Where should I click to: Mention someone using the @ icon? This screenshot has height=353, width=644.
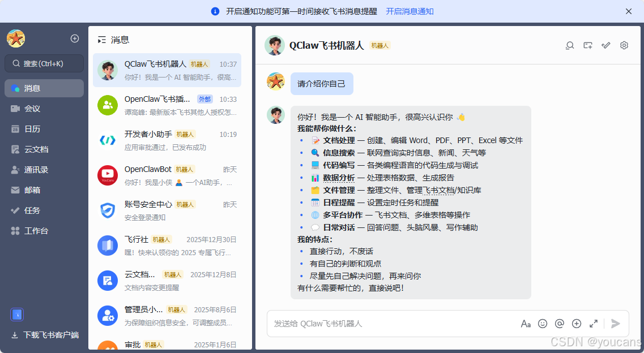pos(560,323)
